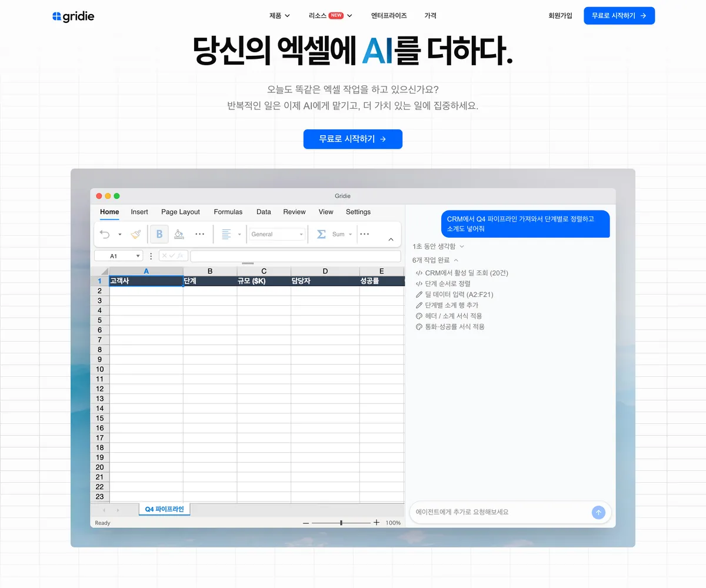Click the confirm checkmark formula icon
Image resolution: width=706 pixels, height=588 pixels.
[x=172, y=256]
